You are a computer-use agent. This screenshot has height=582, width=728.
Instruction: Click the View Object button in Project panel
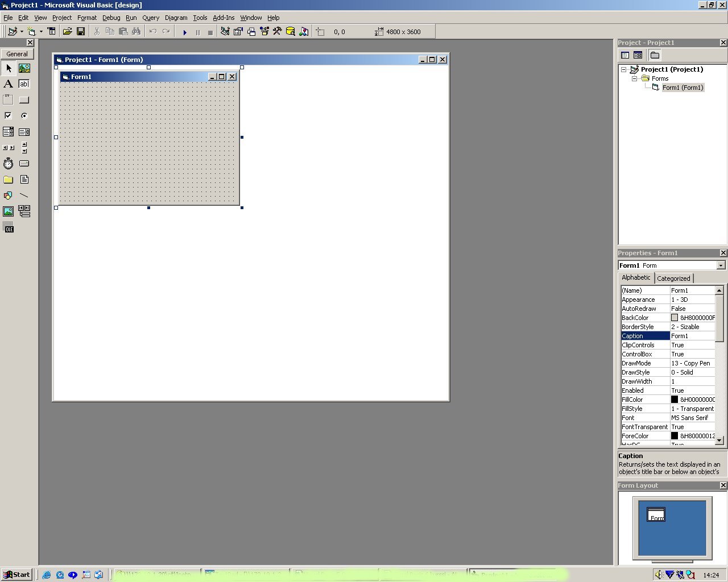[638, 55]
